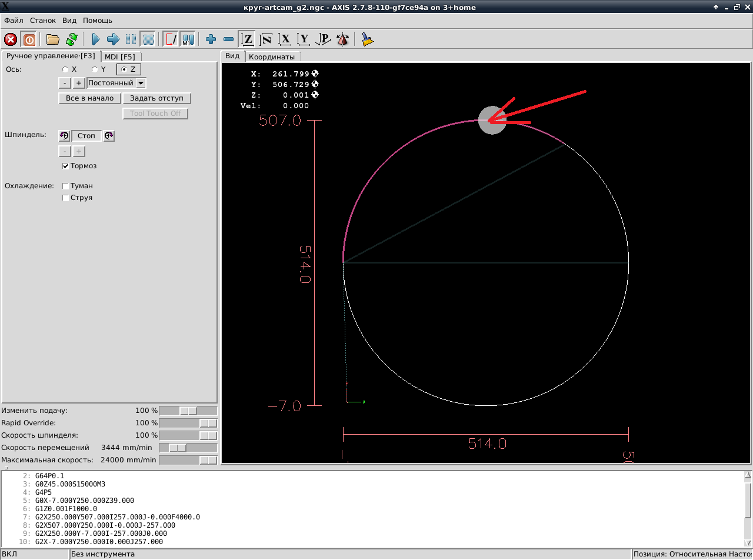Uncheck the Тормоз brake checkbox
Screen dimensions: 753x560
[x=66, y=166]
